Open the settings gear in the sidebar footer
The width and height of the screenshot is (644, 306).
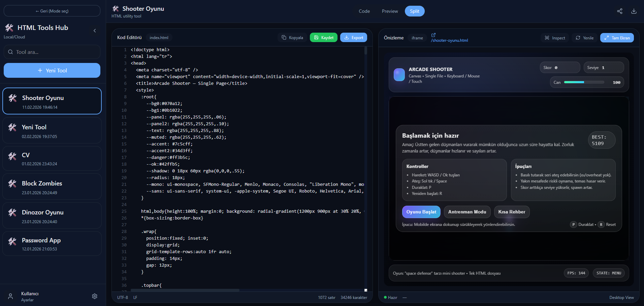click(95, 296)
